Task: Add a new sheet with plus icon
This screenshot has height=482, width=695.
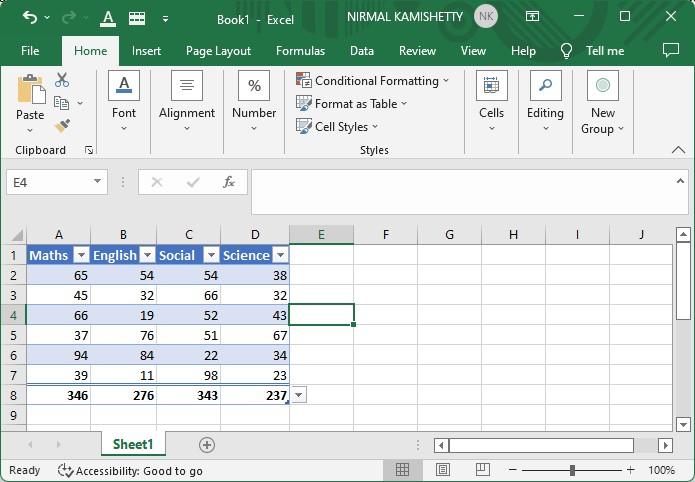Action: click(x=207, y=444)
